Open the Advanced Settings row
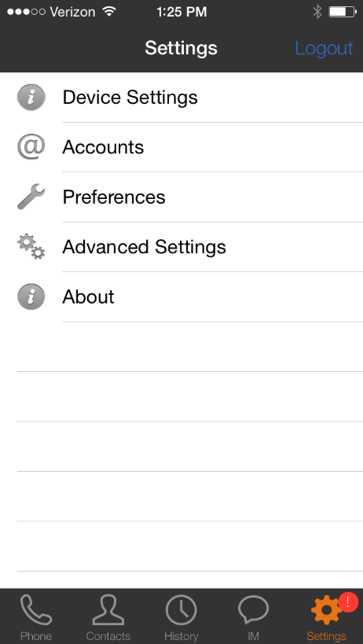This screenshot has width=363, height=644. [181, 247]
